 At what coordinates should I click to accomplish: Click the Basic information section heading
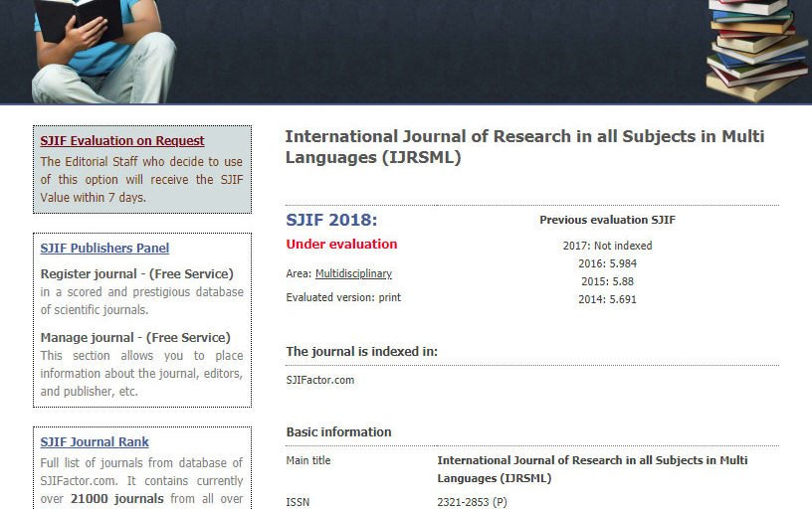[338, 432]
